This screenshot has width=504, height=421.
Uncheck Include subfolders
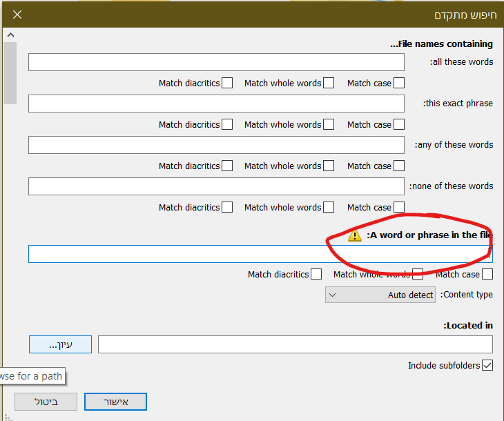487,365
